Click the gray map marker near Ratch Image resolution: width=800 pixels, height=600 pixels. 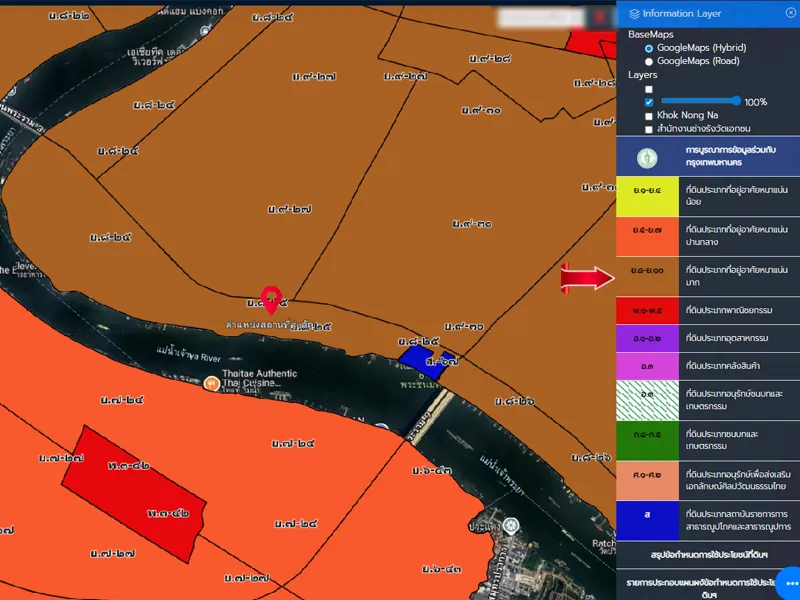[x=511, y=525]
